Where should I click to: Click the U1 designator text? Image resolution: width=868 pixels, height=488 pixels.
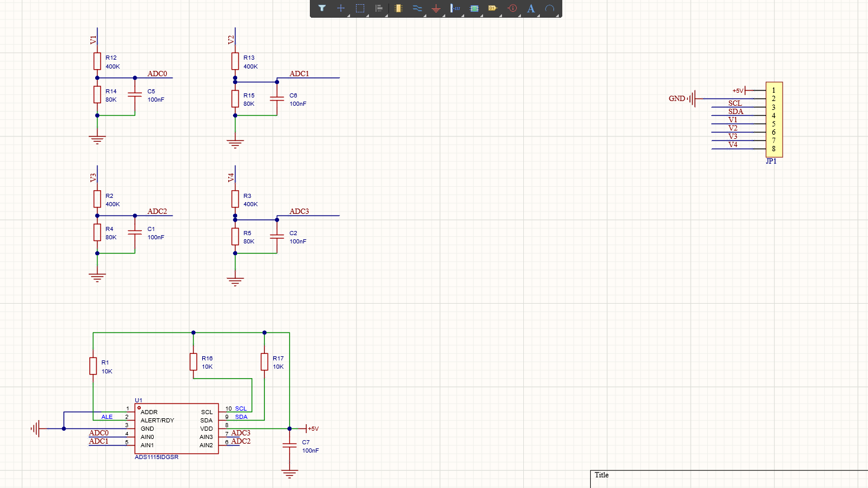pyautogui.click(x=138, y=401)
